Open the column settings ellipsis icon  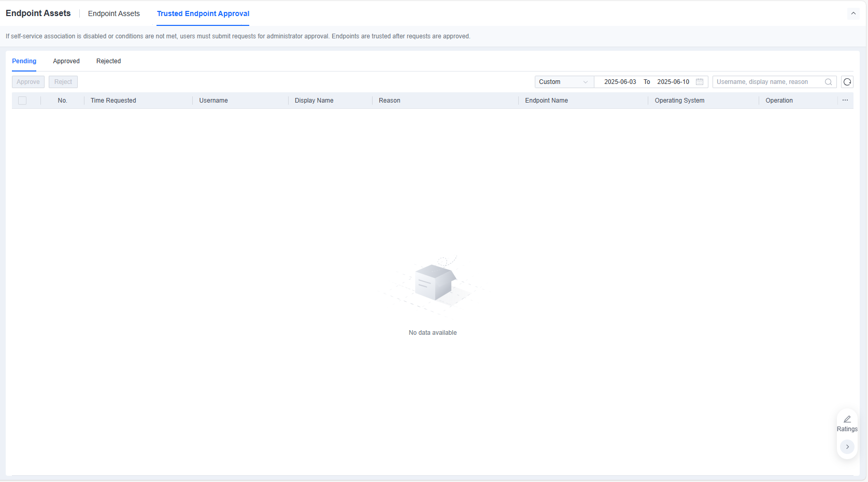pos(845,101)
